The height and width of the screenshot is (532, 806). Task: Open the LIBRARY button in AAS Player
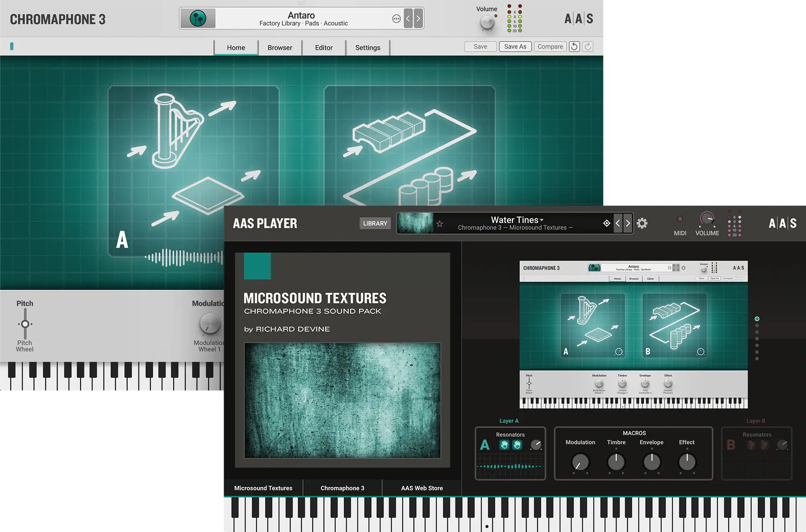(x=375, y=223)
